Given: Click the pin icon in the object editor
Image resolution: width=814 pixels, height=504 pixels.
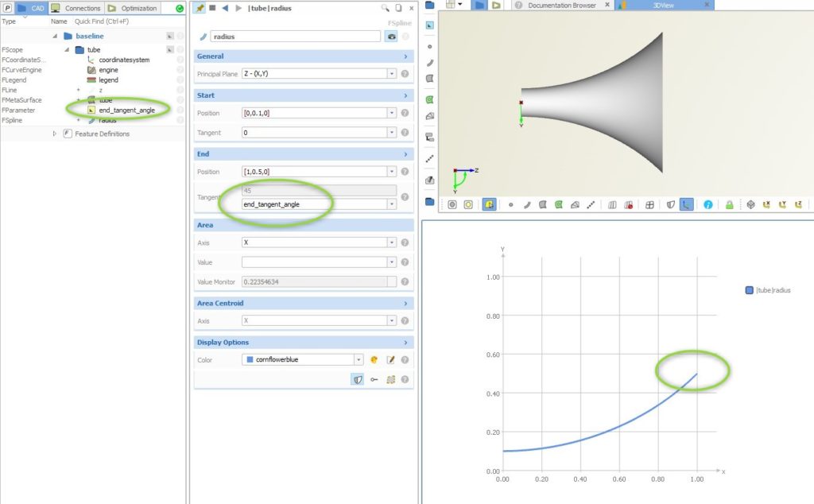Looking at the screenshot, I should [200, 8].
